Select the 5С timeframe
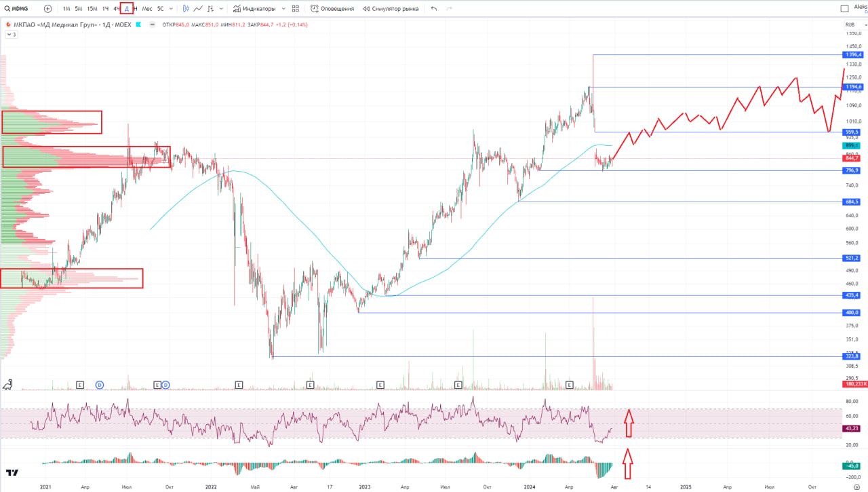Screen dimensions: 868x492 pyautogui.click(x=160, y=9)
